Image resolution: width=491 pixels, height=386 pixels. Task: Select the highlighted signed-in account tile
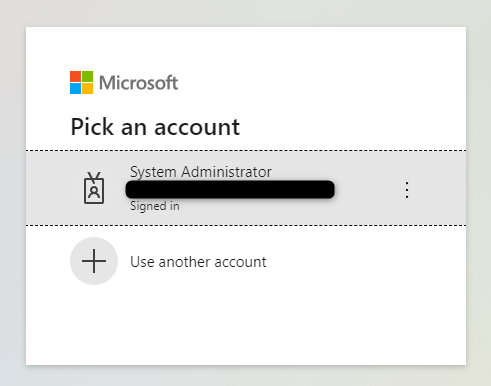pos(246,188)
